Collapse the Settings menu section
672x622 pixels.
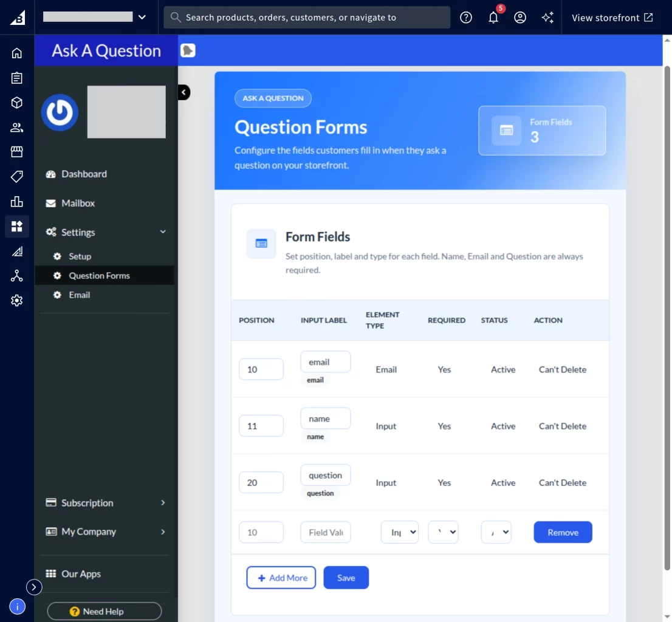point(163,232)
